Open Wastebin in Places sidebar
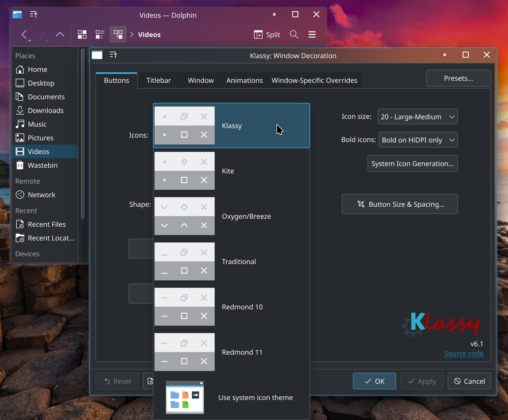Viewport: 508px width, 420px height. 45,165
